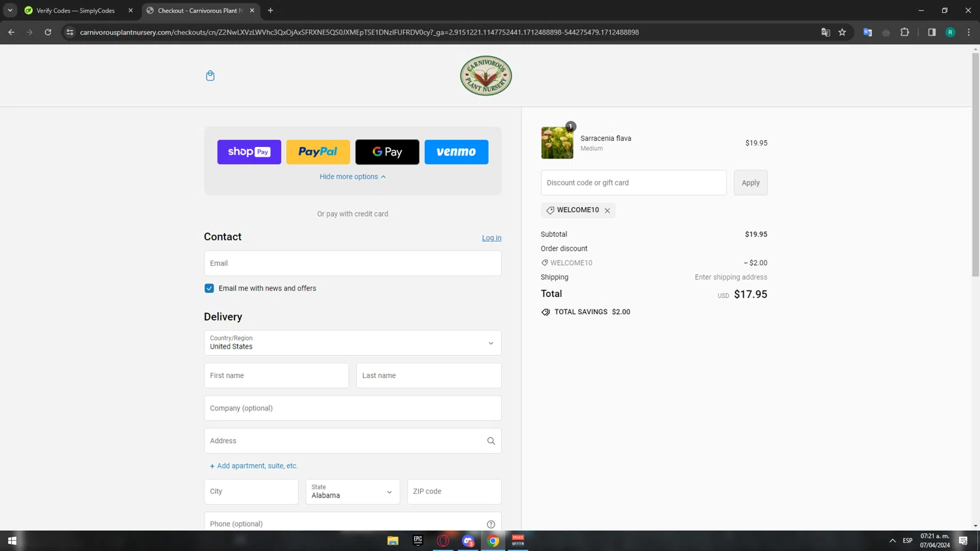Click the address bar URL
This screenshot has height=551, width=980.
(x=359, y=32)
